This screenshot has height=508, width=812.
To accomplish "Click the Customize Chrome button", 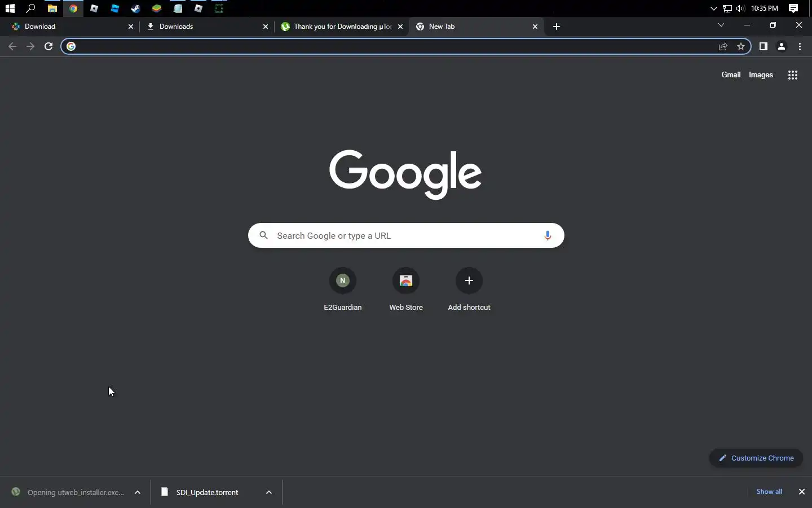I will tap(756, 458).
